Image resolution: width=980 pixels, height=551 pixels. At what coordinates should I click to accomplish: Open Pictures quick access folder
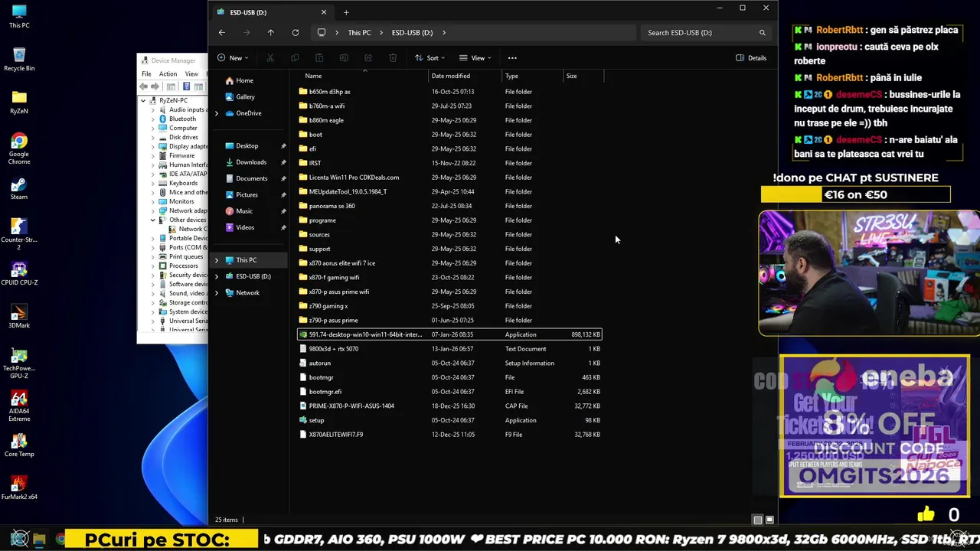(x=247, y=195)
